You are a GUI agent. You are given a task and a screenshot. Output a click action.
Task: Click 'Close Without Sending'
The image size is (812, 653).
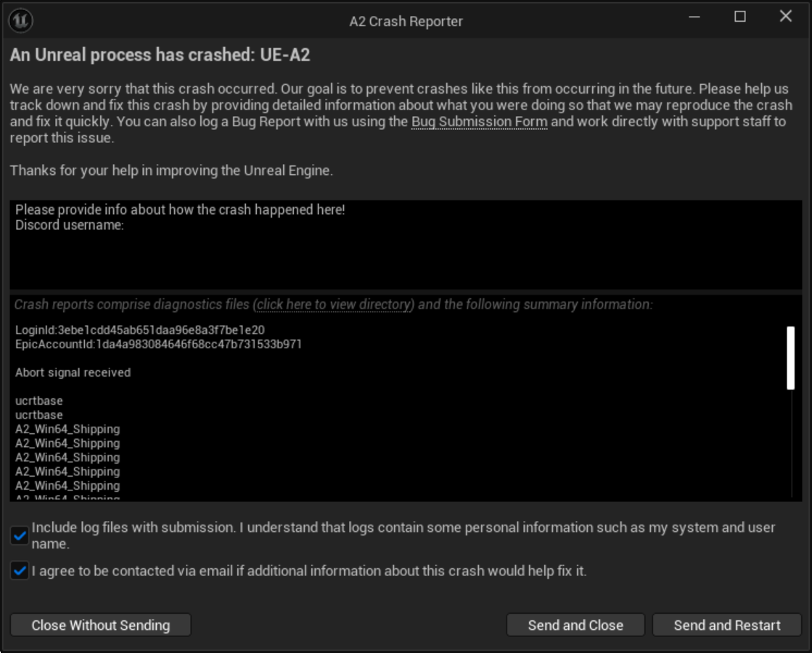(x=100, y=625)
